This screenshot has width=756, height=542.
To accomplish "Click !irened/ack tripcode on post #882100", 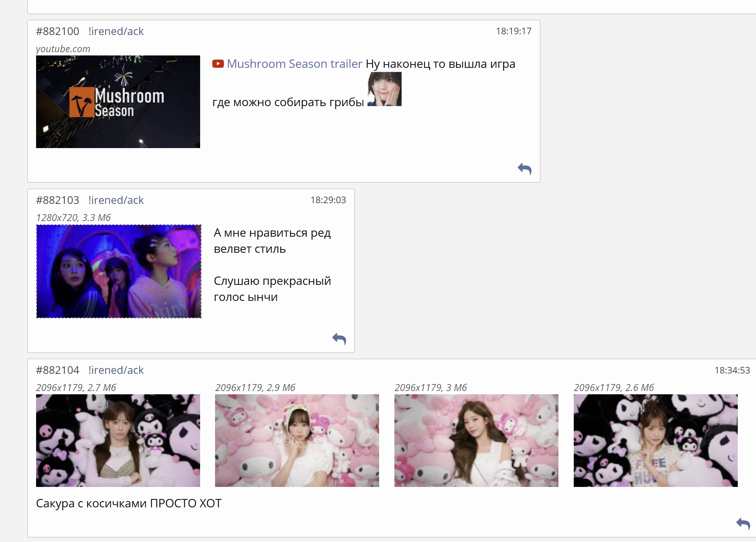I will (116, 31).
